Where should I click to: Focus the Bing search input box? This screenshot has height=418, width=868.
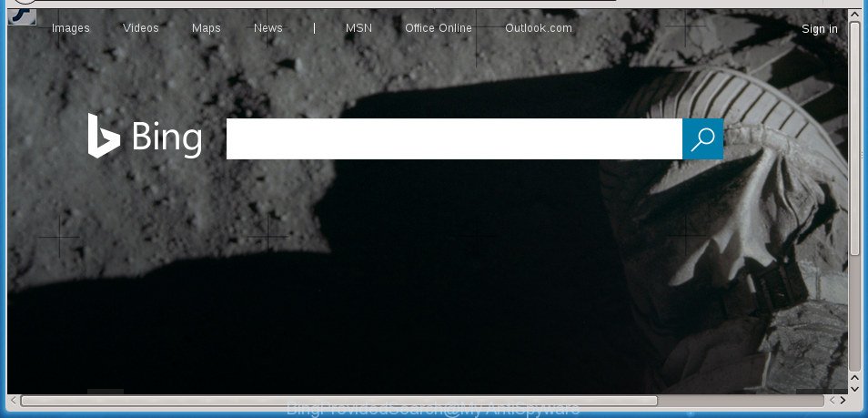[455, 138]
